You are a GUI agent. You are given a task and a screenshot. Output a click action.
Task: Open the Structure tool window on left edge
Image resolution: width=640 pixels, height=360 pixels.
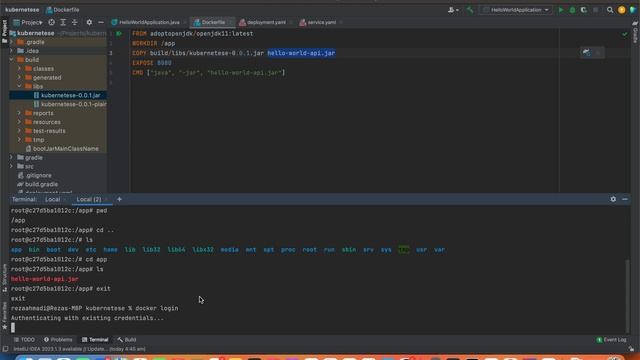coord(4,278)
